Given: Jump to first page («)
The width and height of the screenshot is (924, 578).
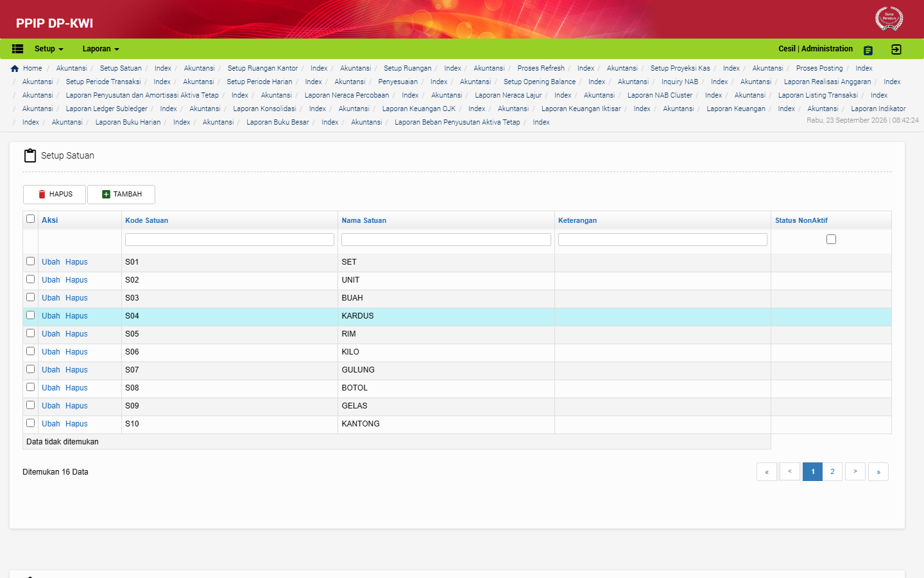Looking at the screenshot, I should 767,472.
